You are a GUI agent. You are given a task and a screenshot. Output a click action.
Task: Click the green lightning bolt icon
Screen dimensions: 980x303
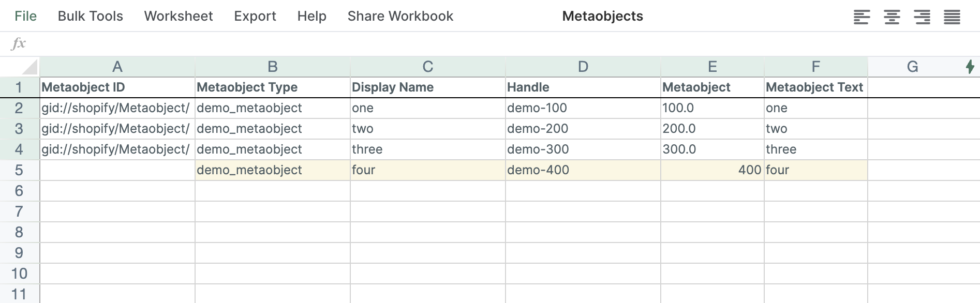(970, 67)
